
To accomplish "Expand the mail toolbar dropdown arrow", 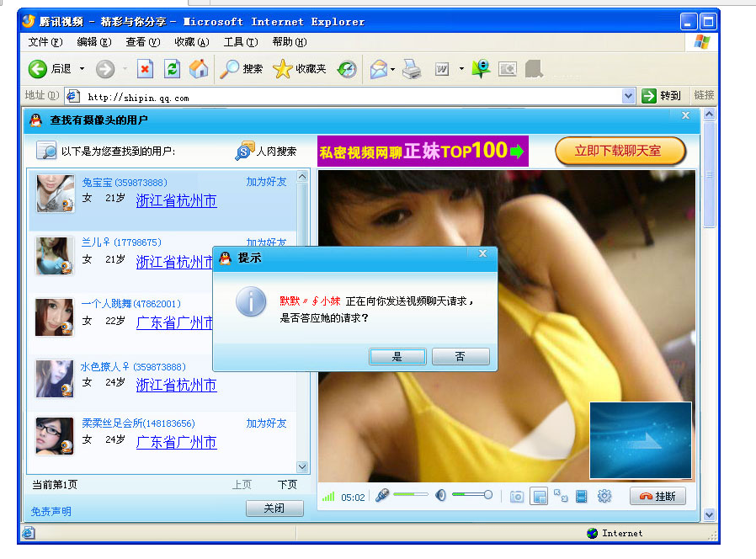I will click(391, 69).
